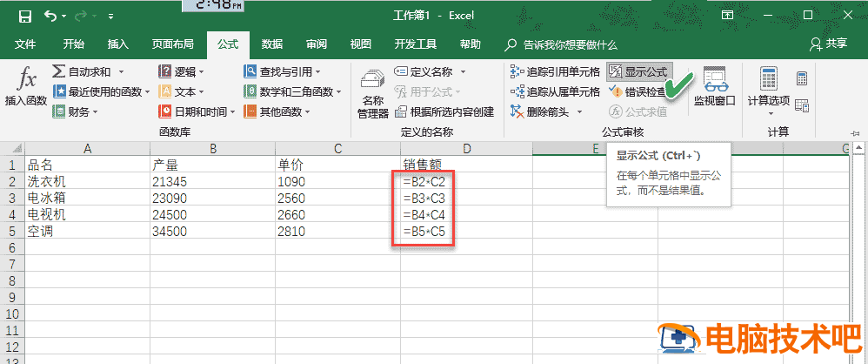Open Customize Quick Access Toolbar dropdown
868x364 pixels.
(x=111, y=17)
